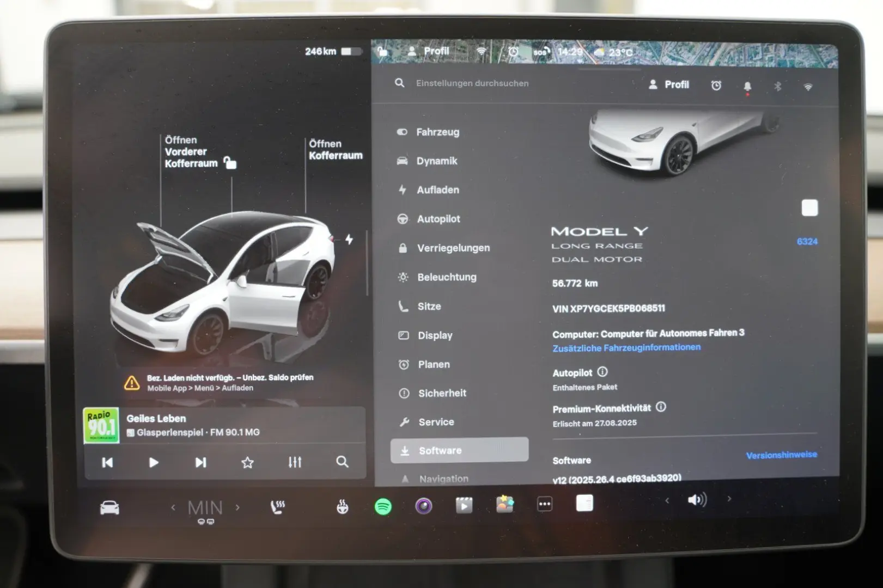Skip to previous radio station
Image resolution: width=883 pixels, height=588 pixels.
tap(107, 463)
